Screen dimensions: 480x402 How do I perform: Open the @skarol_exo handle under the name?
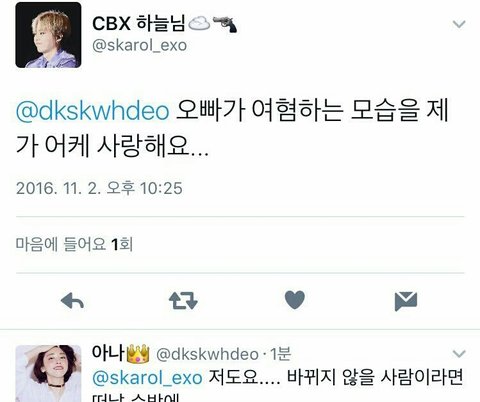[139, 45]
